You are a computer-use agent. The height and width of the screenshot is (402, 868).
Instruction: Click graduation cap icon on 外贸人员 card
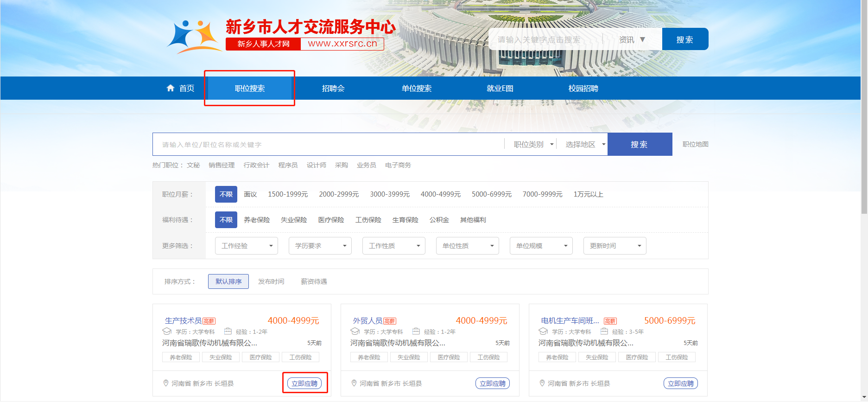tap(355, 332)
